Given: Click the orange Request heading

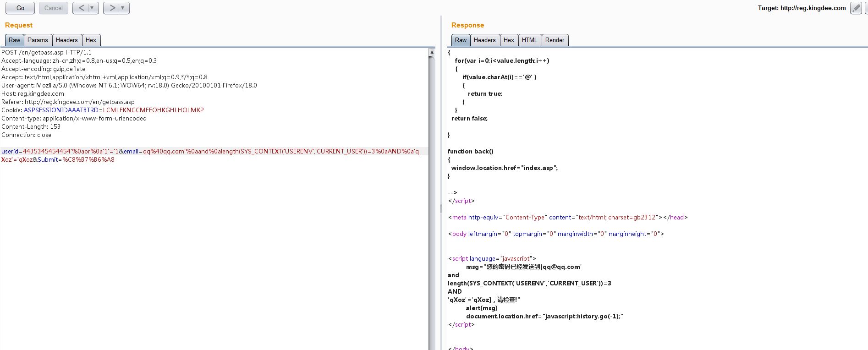Looking at the screenshot, I should (19, 25).
